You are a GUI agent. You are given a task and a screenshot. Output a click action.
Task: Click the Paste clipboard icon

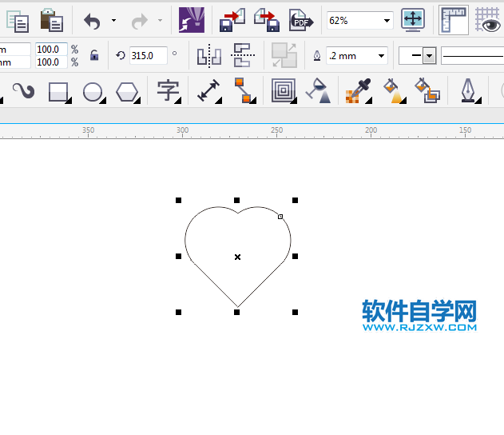click(x=51, y=20)
